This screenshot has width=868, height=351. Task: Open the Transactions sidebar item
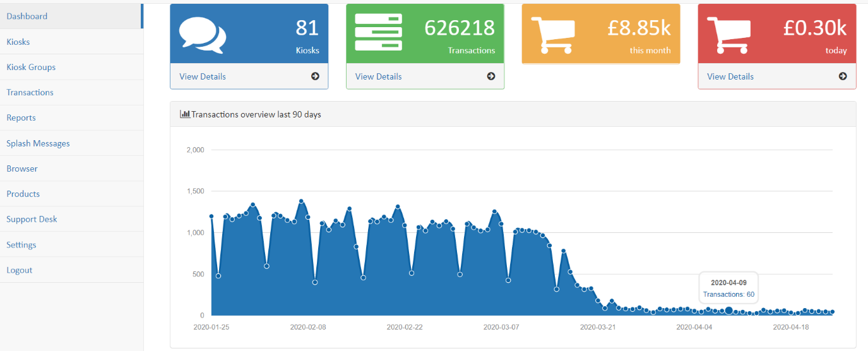(x=71, y=92)
